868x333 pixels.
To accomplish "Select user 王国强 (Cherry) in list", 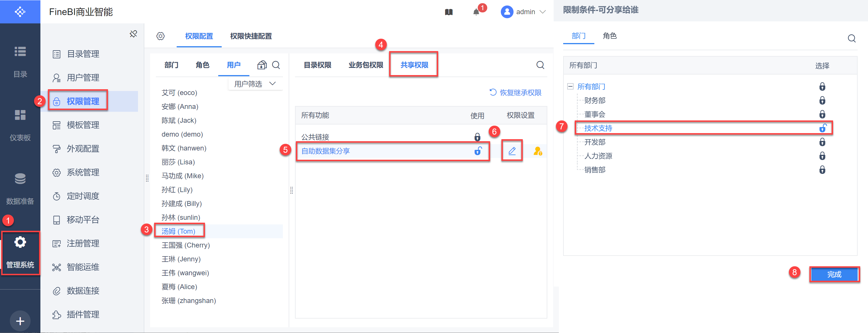I will (185, 245).
